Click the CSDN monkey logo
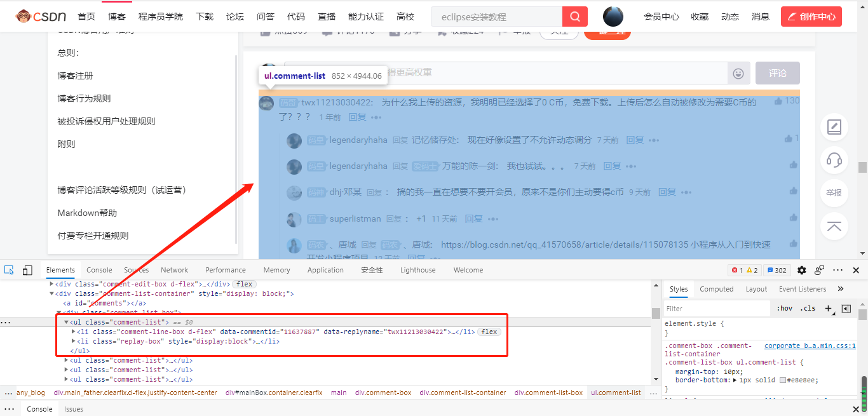Image resolution: width=868 pixels, height=416 pixels. click(41, 17)
